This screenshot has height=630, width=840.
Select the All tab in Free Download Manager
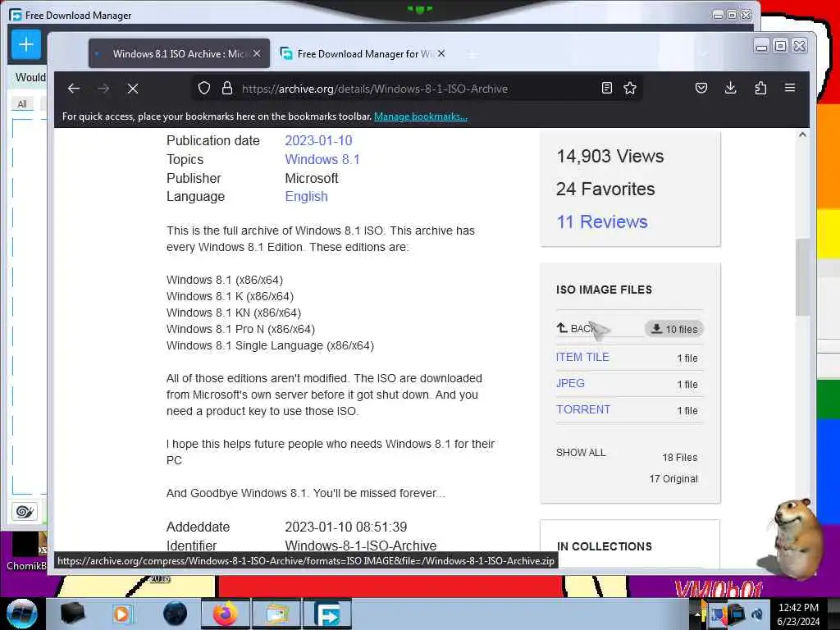tap(22, 104)
